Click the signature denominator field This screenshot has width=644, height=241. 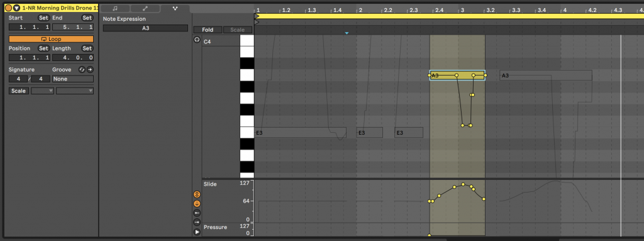click(x=41, y=79)
